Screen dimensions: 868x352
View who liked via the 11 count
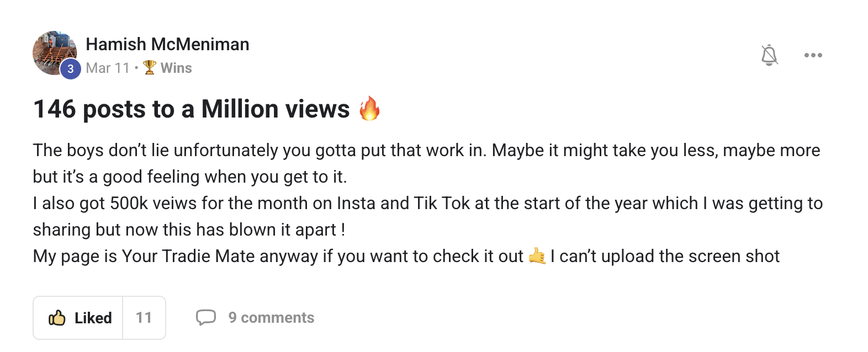[144, 318]
